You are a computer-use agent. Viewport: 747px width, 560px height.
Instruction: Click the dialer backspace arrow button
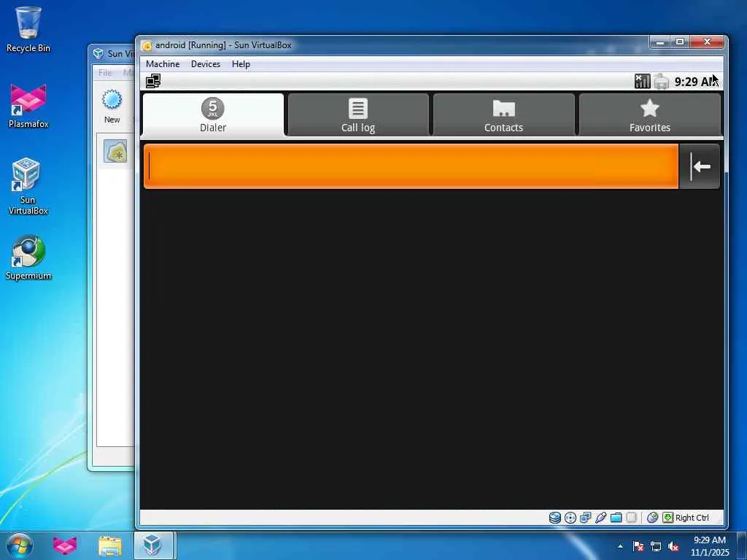point(700,166)
